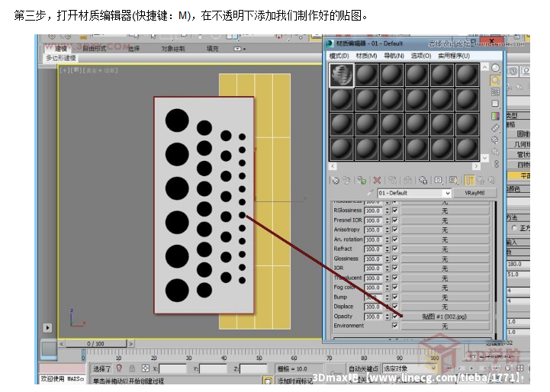Click the Sample UV Tiling icon

coord(495,104)
